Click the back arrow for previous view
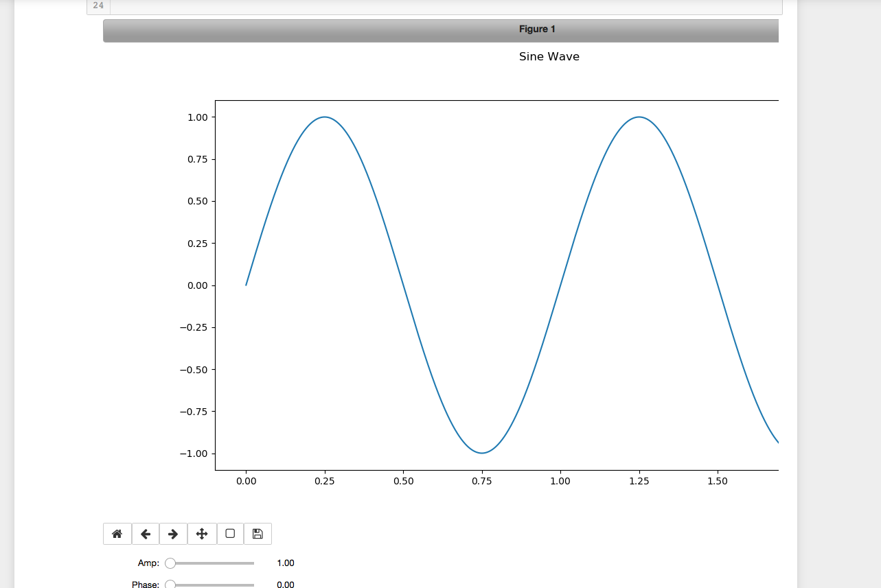 [145, 533]
